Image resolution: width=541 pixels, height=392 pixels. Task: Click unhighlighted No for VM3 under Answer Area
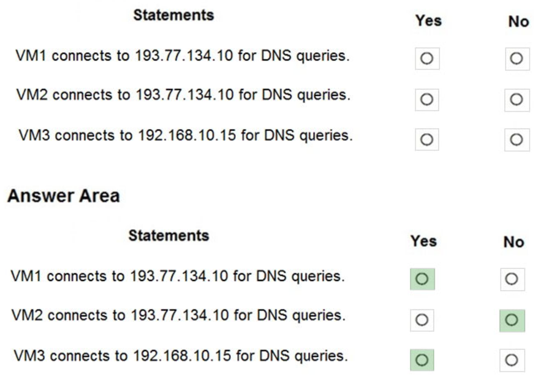tap(512, 360)
